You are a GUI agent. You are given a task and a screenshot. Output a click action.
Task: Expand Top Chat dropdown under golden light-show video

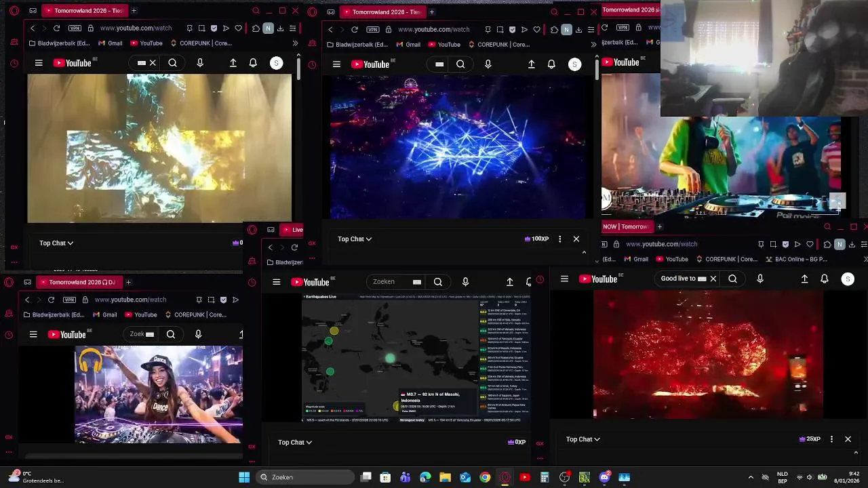pos(56,243)
